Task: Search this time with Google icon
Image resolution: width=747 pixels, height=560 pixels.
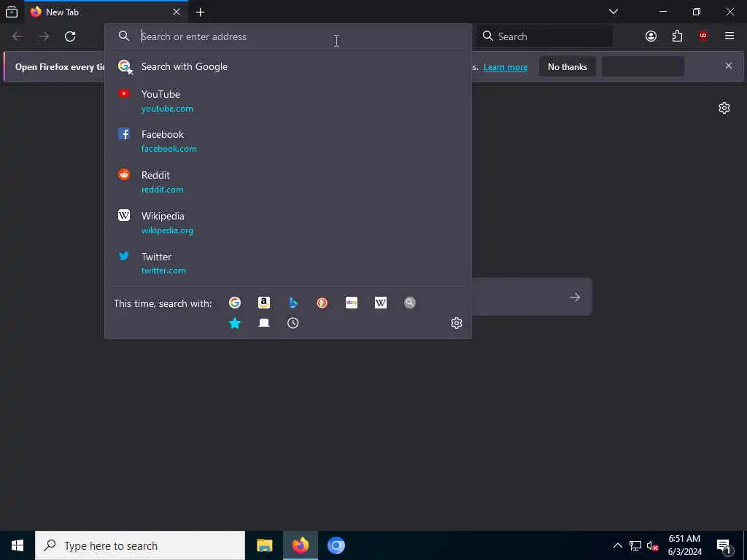Action: point(235,303)
